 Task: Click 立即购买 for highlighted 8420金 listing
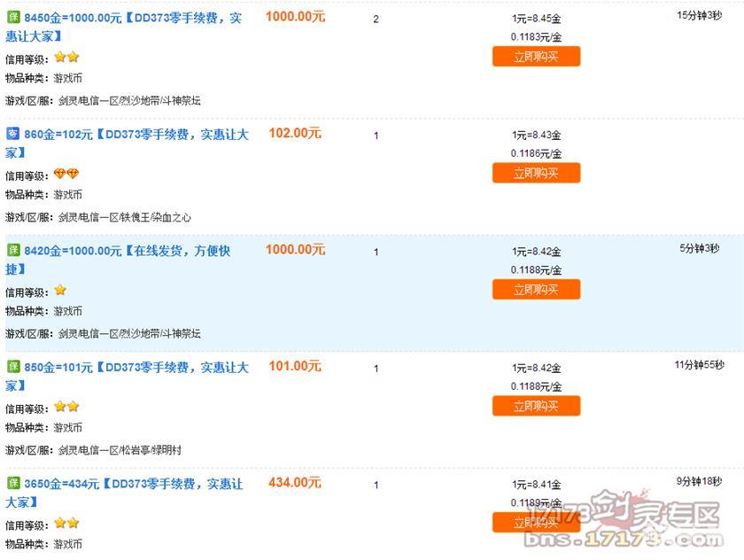(x=536, y=290)
